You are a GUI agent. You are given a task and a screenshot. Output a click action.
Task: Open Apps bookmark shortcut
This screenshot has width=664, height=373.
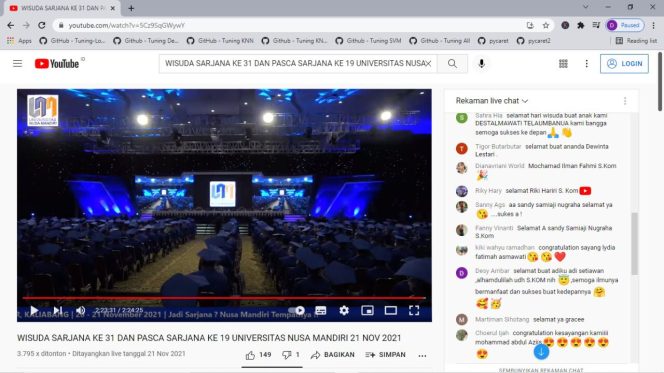[19, 41]
